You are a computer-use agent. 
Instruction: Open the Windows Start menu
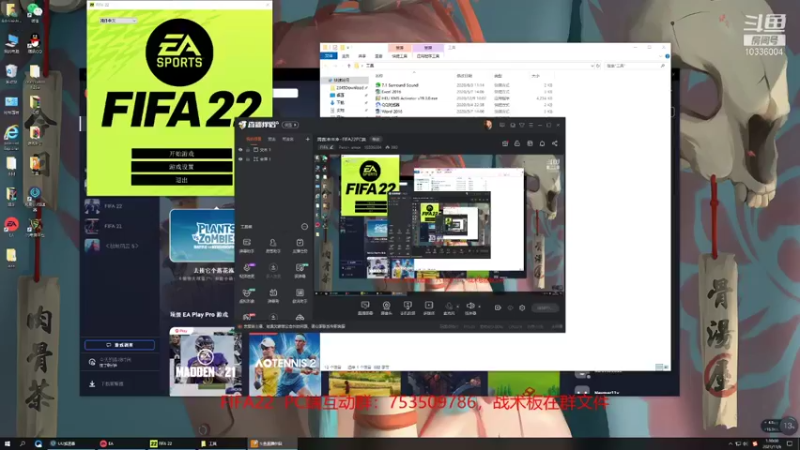click(7, 444)
